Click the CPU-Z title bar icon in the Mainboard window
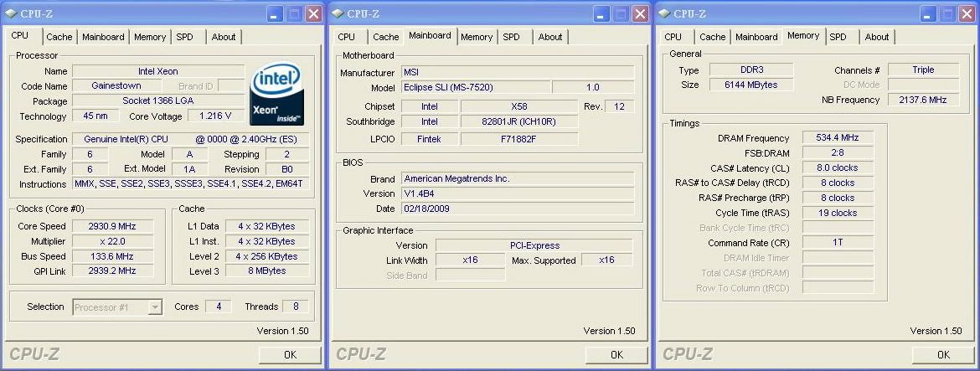The width and height of the screenshot is (980, 371). pyautogui.click(x=338, y=13)
